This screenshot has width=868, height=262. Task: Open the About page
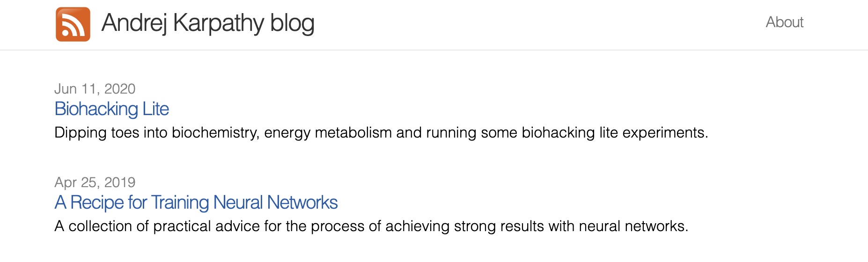tap(785, 22)
